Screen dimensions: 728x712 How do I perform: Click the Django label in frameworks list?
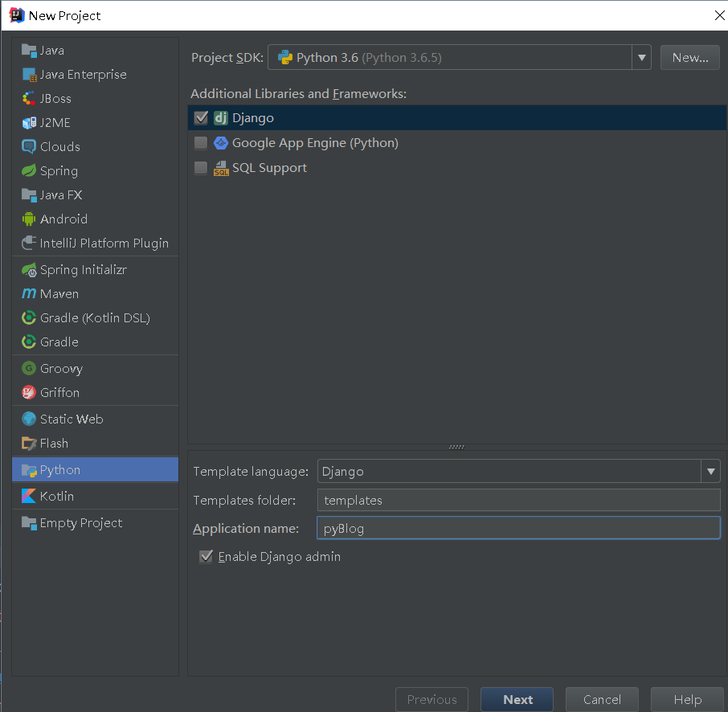coord(253,118)
